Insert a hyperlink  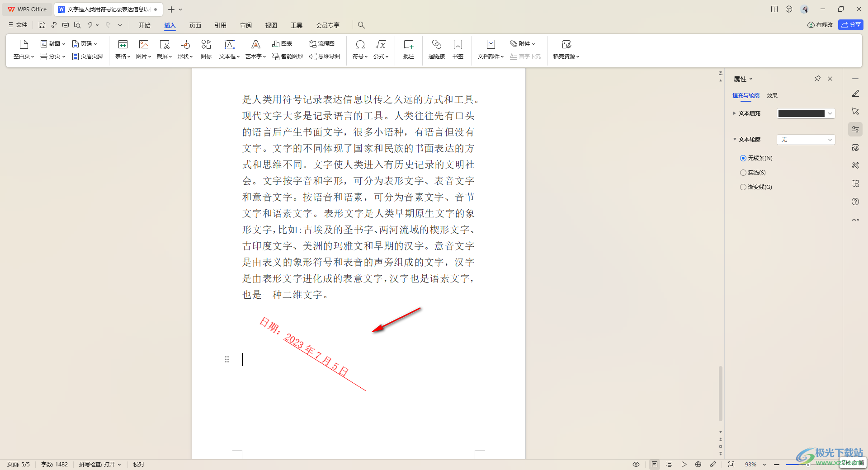click(437, 50)
